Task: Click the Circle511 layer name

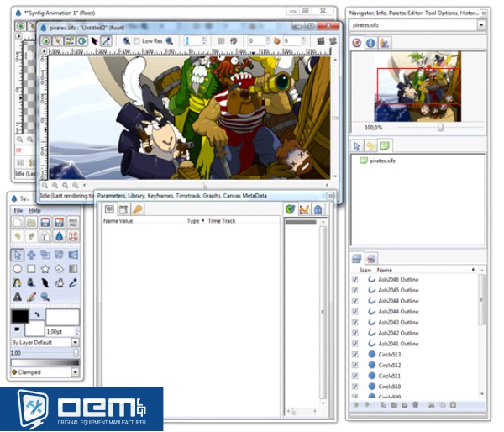Action: [389, 376]
